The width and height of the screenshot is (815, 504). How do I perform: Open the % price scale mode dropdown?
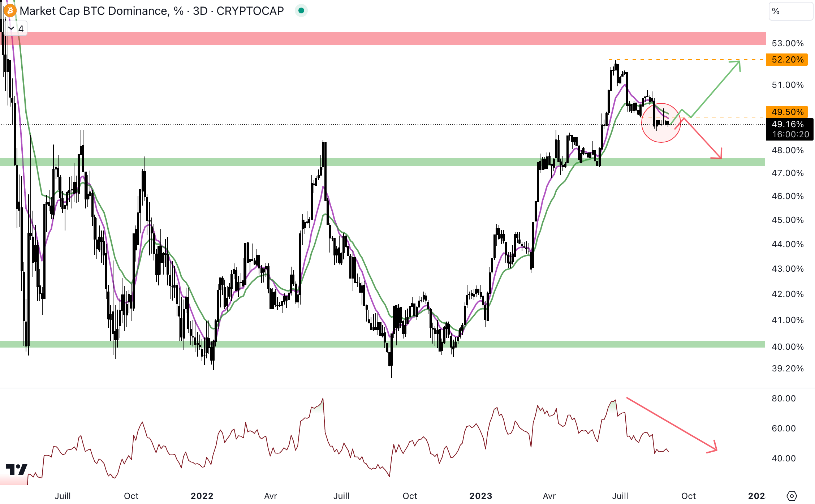pyautogui.click(x=790, y=11)
